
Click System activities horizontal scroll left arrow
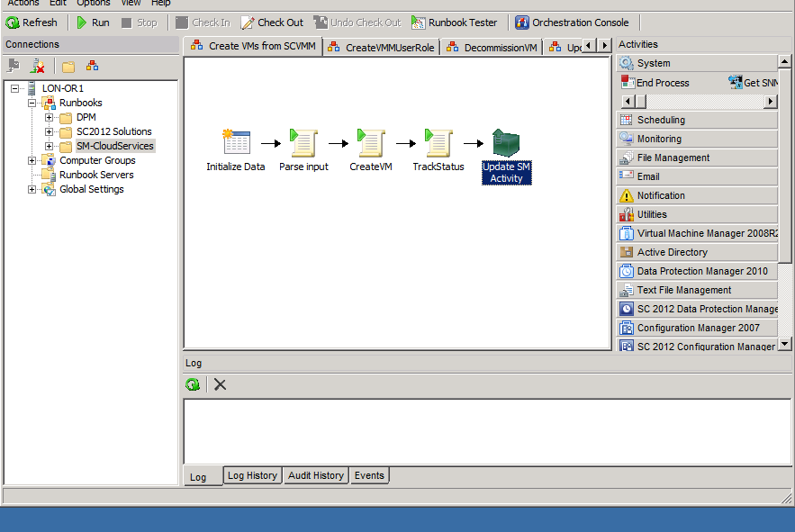(x=628, y=102)
